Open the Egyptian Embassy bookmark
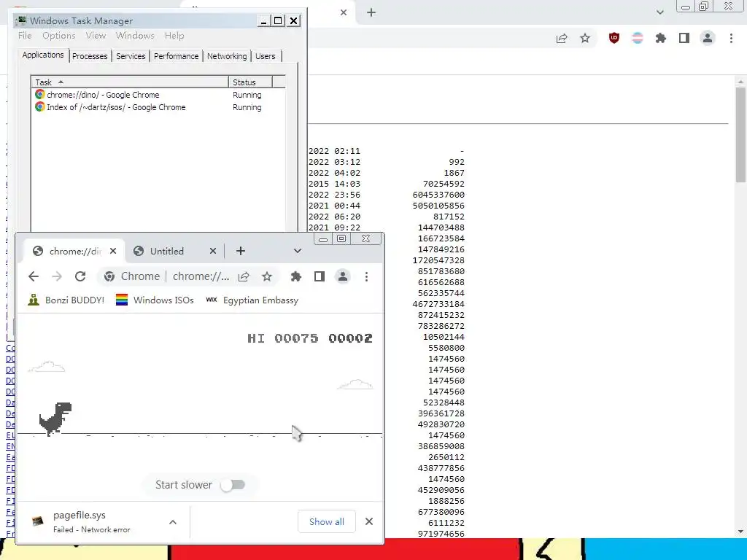Screen dimensions: 747x560 pos(252,300)
